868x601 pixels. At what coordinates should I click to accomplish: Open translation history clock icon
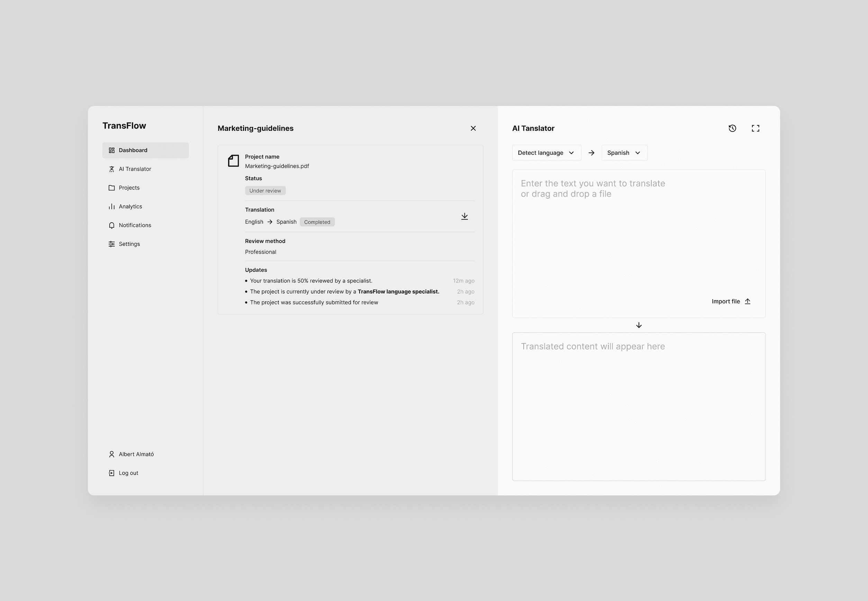point(732,128)
